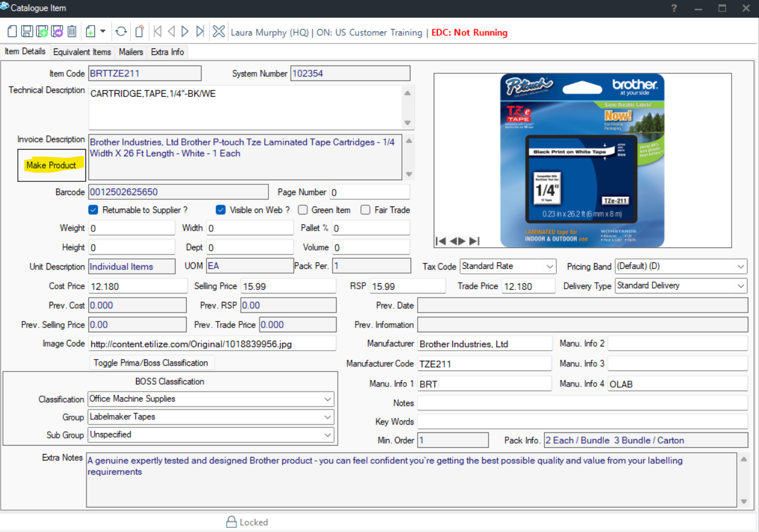Viewport: 759px width, 532px height.
Task: Click the save icon with purple arrow
Action: [57, 32]
